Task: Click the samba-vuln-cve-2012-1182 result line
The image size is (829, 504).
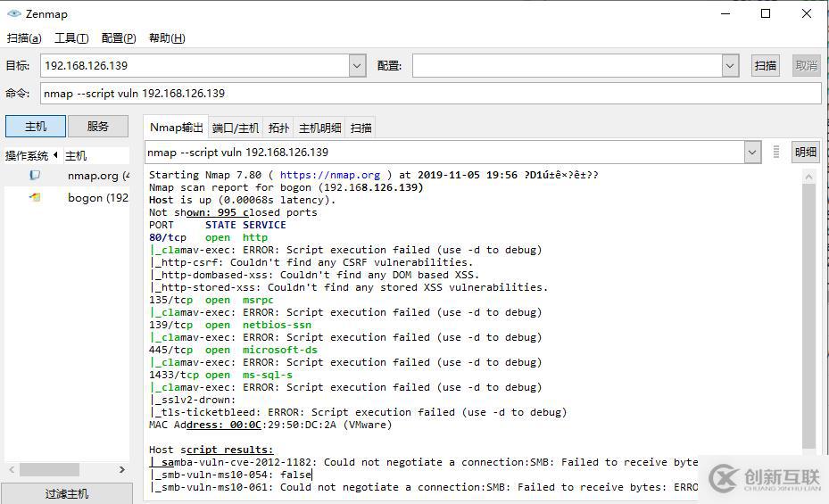Action: click(x=424, y=462)
